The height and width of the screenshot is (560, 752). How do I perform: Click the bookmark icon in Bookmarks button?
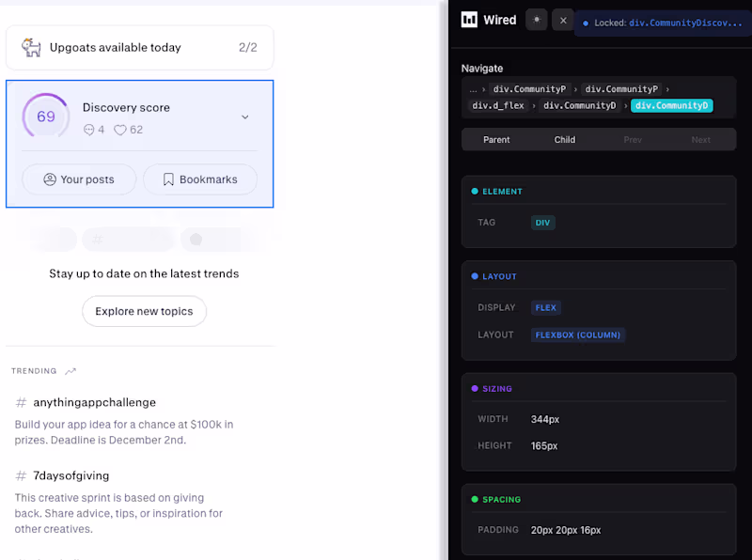pyautogui.click(x=168, y=179)
